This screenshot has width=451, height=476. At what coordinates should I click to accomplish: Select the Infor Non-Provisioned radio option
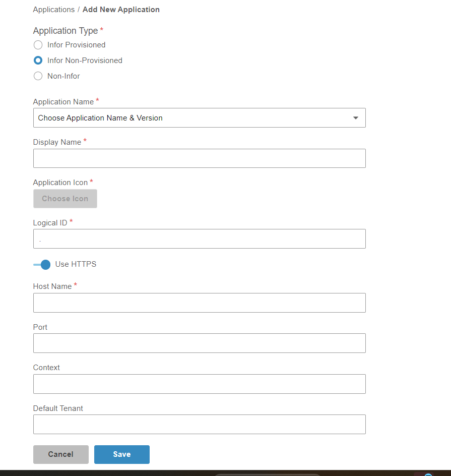(38, 61)
